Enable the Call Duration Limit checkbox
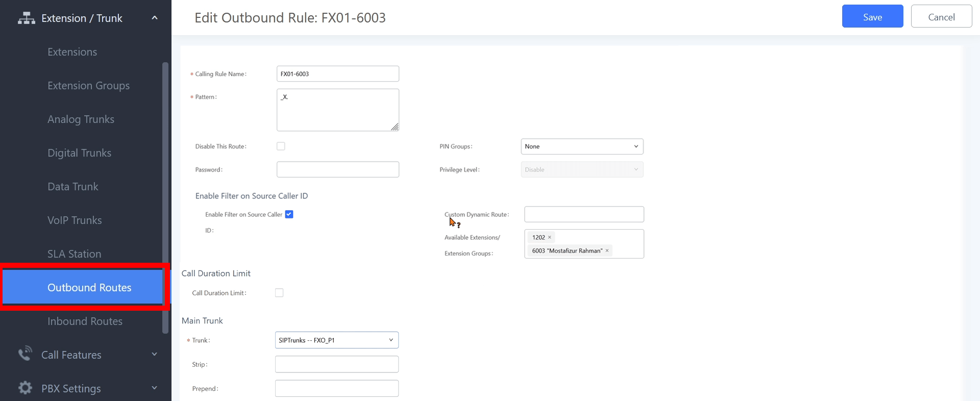Screen dimensions: 980x401 point(279,293)
